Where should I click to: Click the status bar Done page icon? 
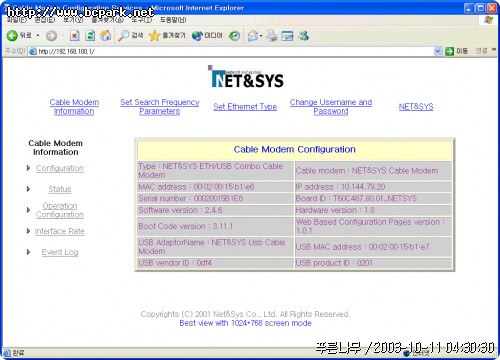[x=7, y=353]
